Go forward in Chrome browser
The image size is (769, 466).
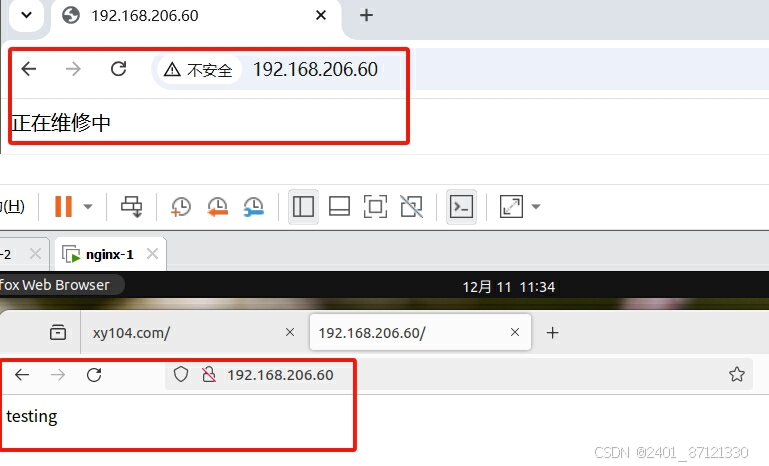[x=73, y=69]
